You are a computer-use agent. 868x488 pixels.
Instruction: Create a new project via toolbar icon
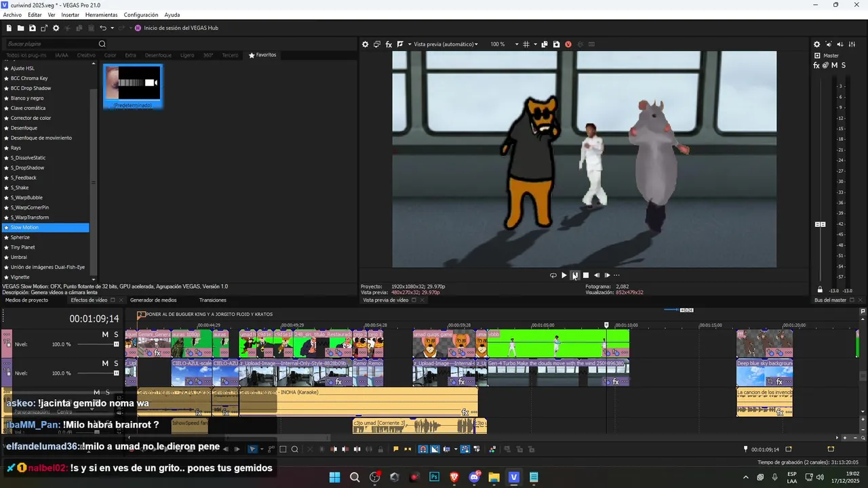[x=9, y=28]
